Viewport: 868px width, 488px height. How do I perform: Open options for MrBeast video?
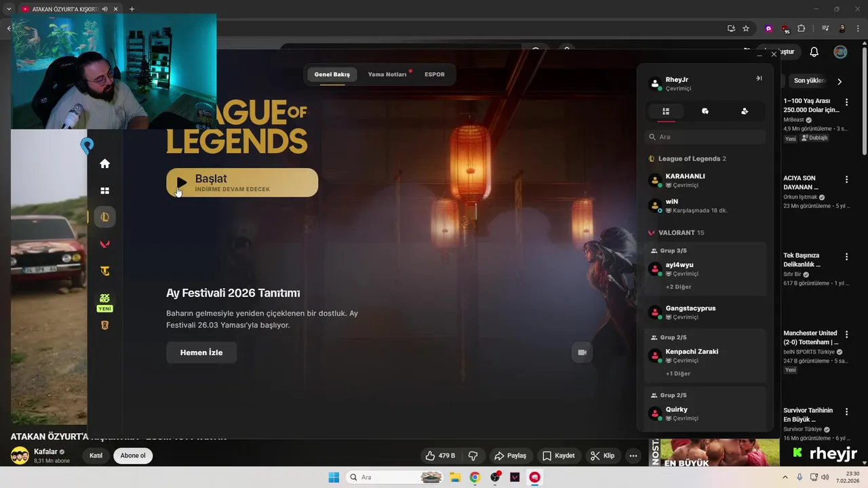click(846, 102)
